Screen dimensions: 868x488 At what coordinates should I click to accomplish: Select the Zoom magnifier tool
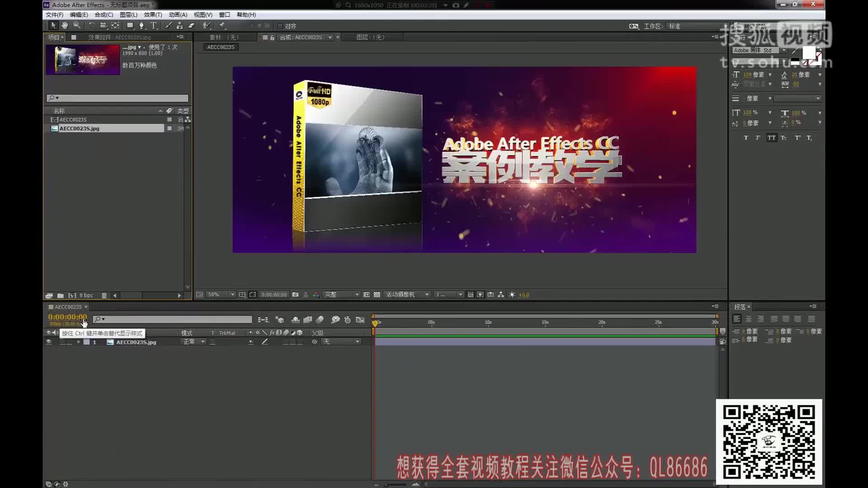point(77,26)
